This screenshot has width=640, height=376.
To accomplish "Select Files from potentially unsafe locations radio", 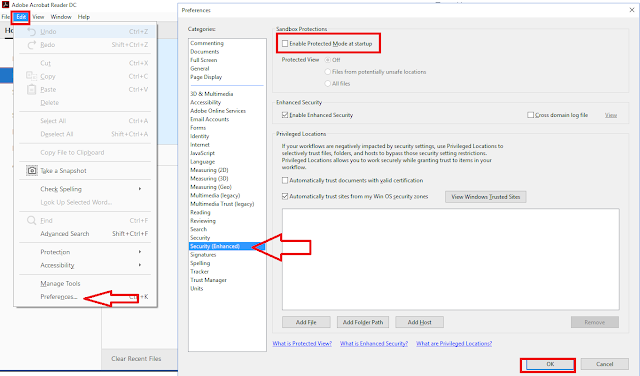I will [327, 72].
